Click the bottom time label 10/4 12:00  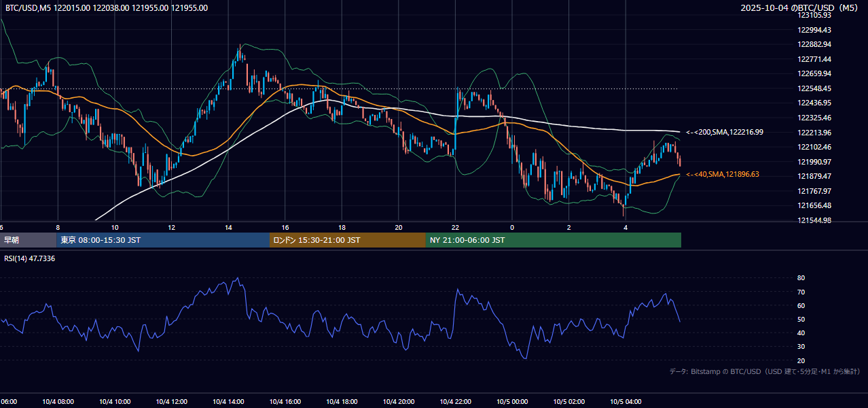click(171, 402)
